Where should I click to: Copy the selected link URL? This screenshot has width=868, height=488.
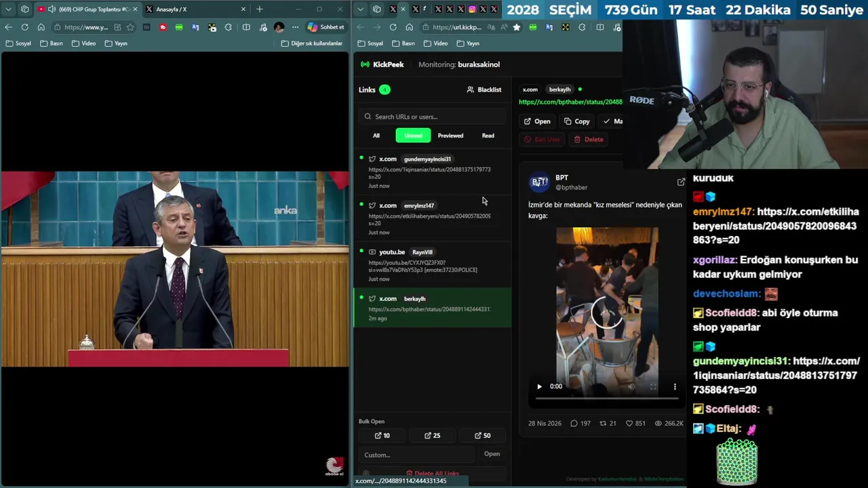[x=577, y=121]
